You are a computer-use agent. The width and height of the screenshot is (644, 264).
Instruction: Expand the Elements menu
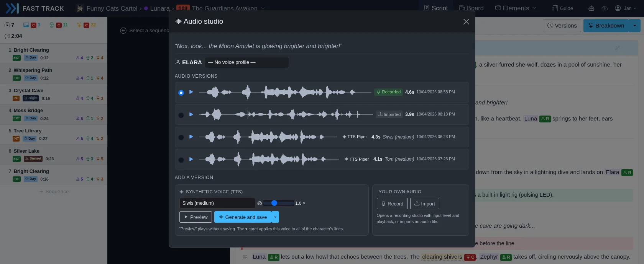coord(516,8)
